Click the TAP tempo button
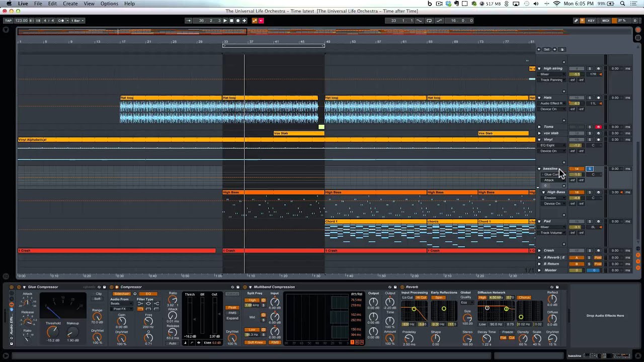The height and width of the screenshot is (362, 644). [8, 21]
